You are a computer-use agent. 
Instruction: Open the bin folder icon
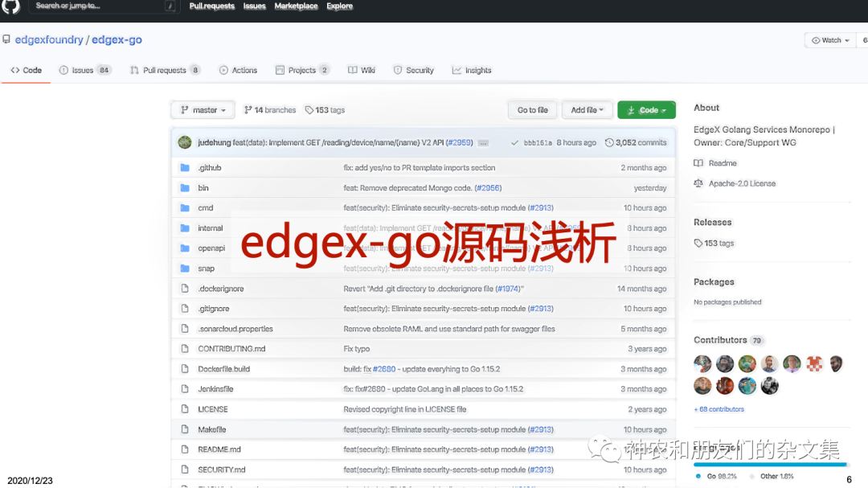click(x=185, y=188)
